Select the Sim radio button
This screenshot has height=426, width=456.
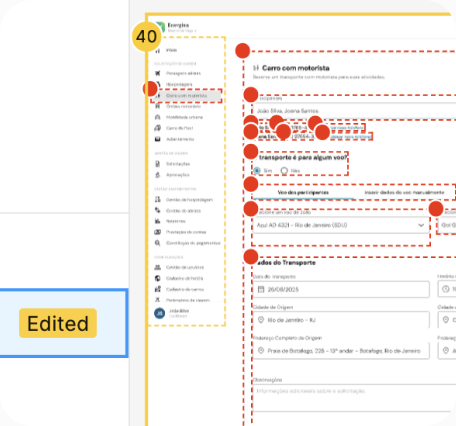point(257,171)
